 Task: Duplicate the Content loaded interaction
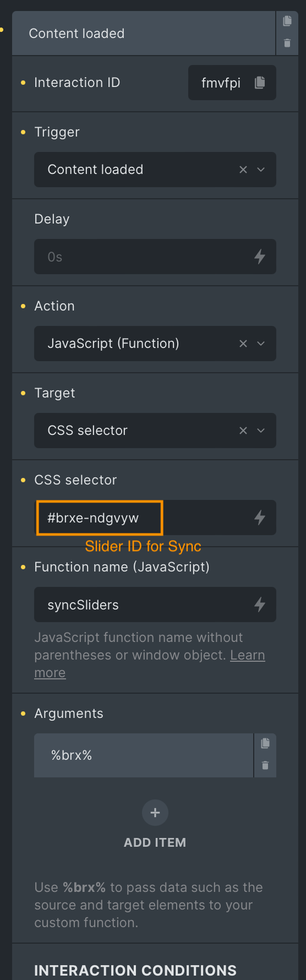287,21
